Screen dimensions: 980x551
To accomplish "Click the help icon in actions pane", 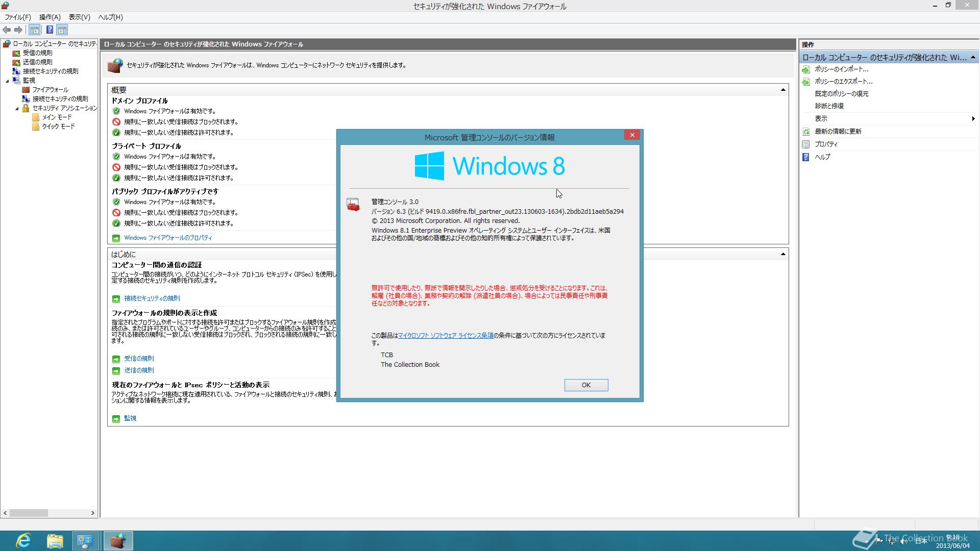I will (x=806, y=157).
